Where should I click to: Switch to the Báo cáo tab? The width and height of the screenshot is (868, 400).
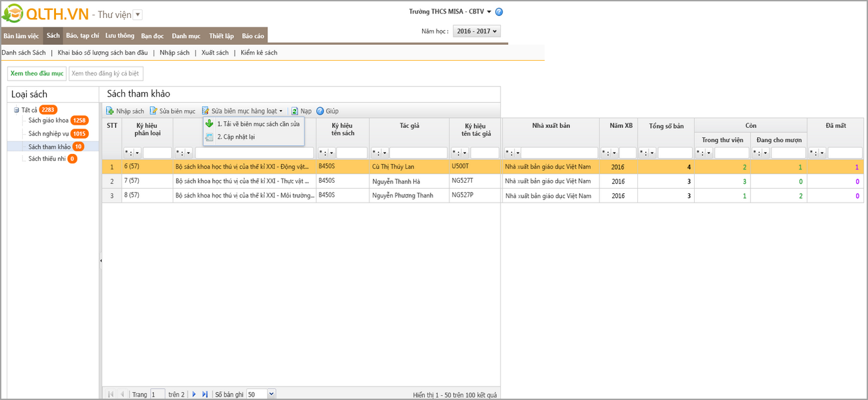253,36
